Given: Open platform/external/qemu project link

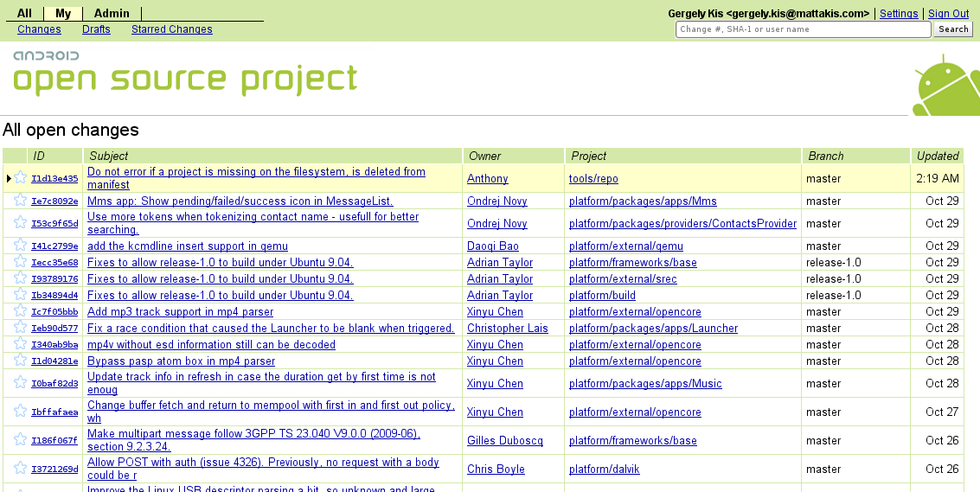Looking at the screenshot, I should coord(625,246).
